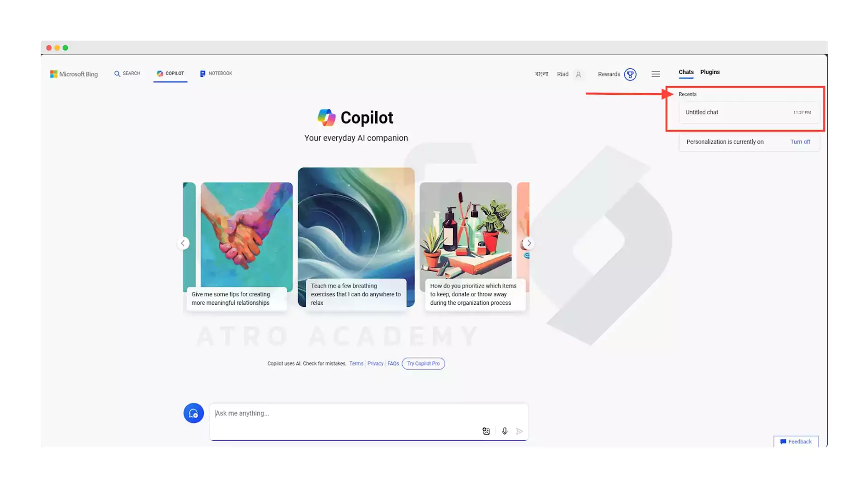
Task: Click the Rewards trophy icon
Action: click(x=630, y=74)
